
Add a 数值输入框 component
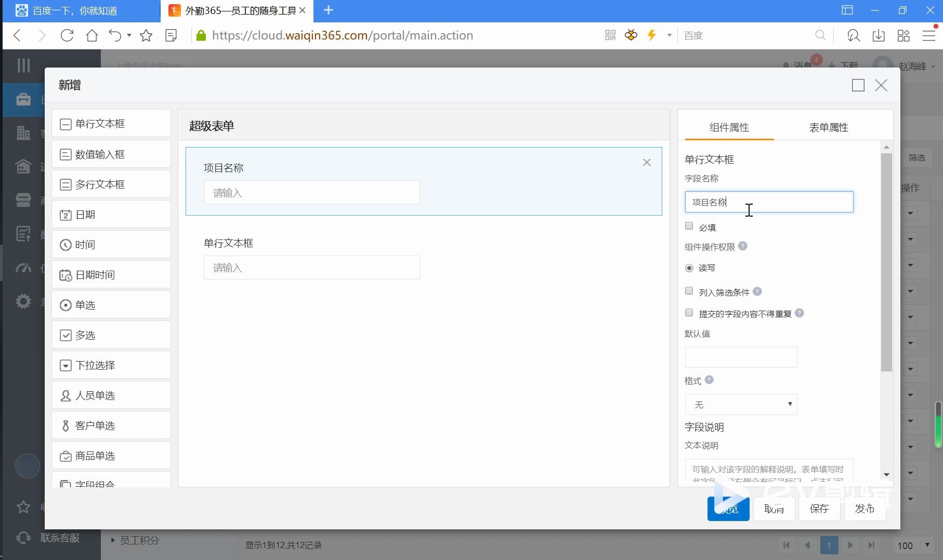click(111, 154)
